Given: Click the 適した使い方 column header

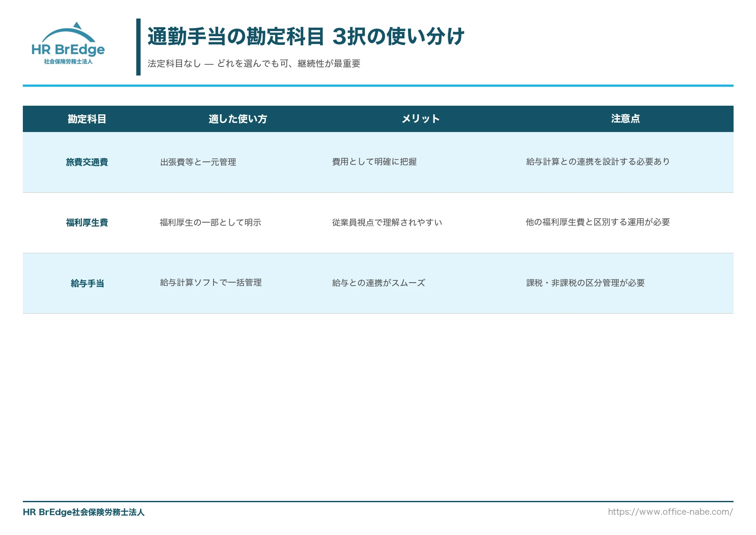Looking at the screenshot, I should [238, 119].
